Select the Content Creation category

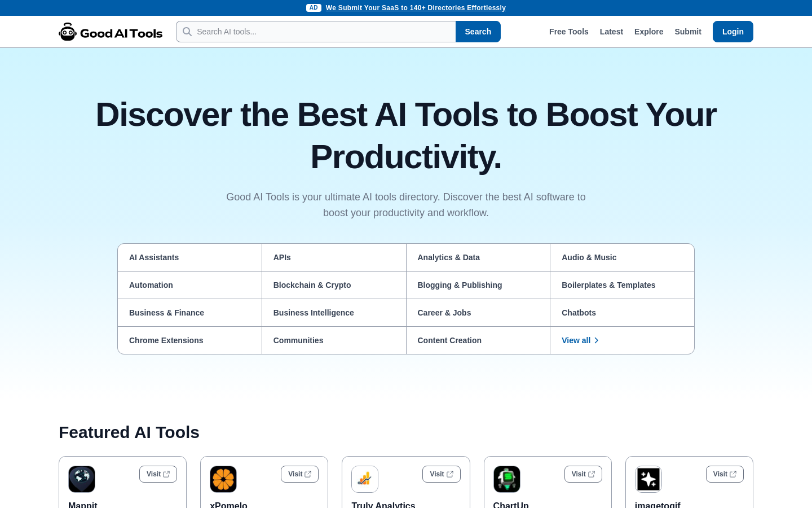[478, 340]
